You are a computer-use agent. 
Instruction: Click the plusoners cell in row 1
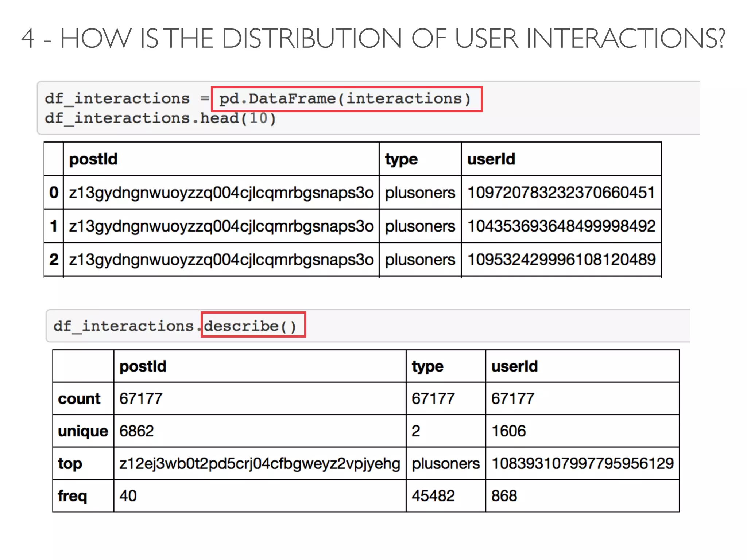(x=420, y=226)
